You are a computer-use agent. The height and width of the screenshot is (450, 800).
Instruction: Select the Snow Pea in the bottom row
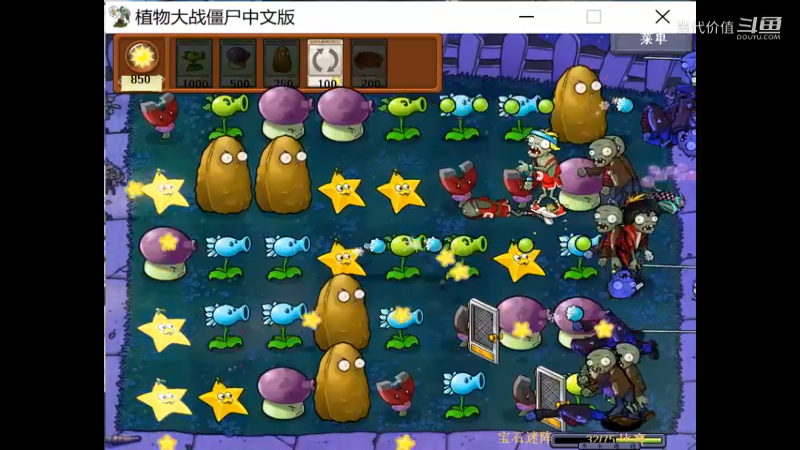(463, 395)
